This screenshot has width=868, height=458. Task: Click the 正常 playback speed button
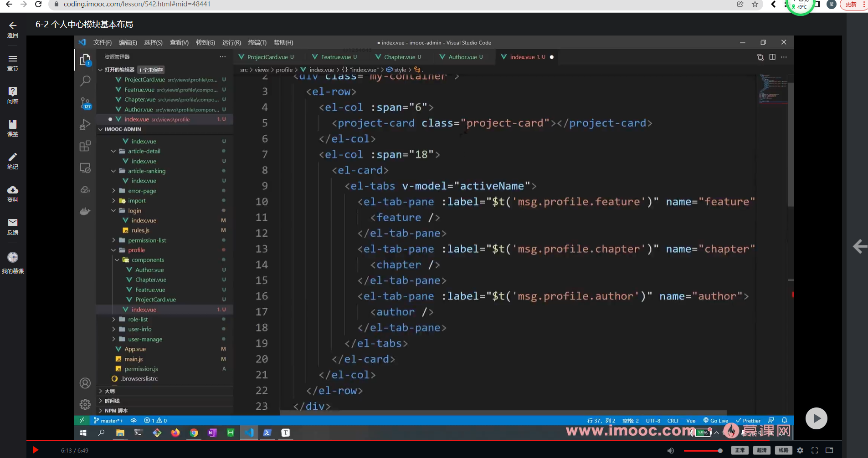(x=740, y=450)
